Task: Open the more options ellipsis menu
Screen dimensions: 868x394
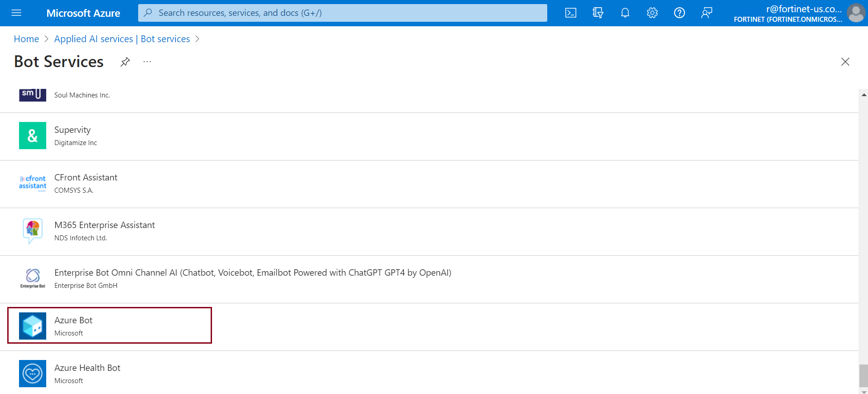Action: pos(147,62)
